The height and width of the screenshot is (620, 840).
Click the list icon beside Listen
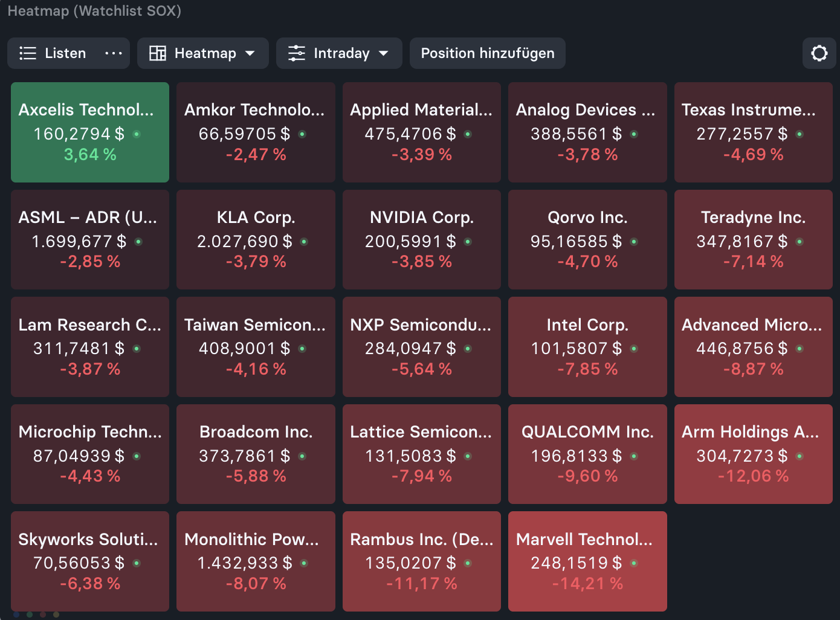[28, 53]
